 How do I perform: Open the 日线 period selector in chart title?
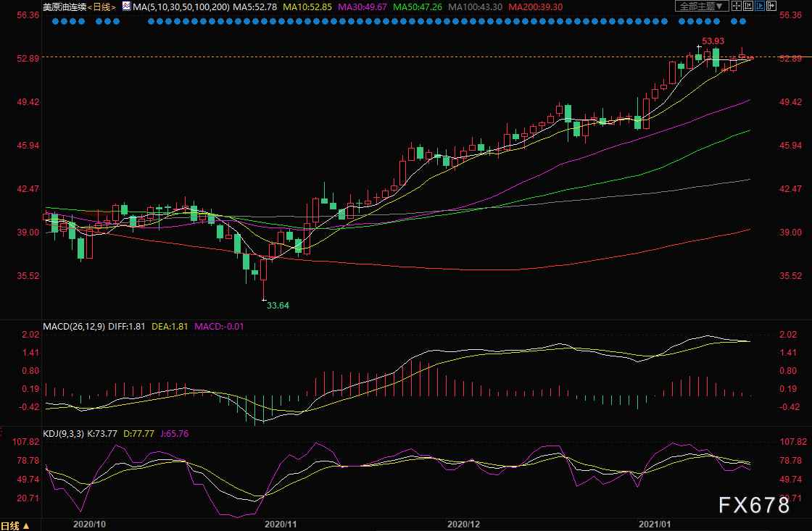click(x=101, y=7)
